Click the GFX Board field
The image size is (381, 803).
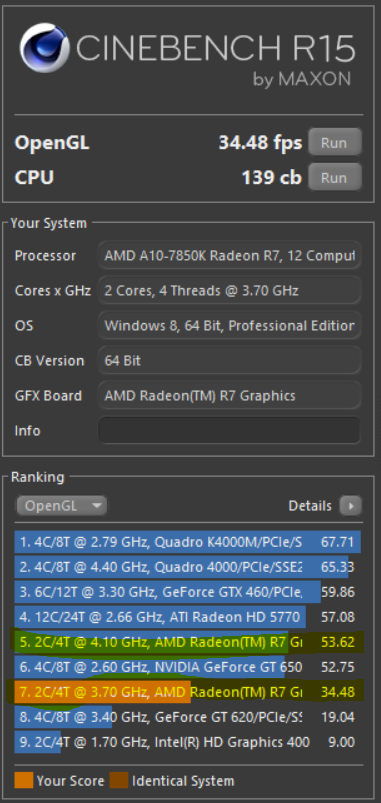pos(229,395)
